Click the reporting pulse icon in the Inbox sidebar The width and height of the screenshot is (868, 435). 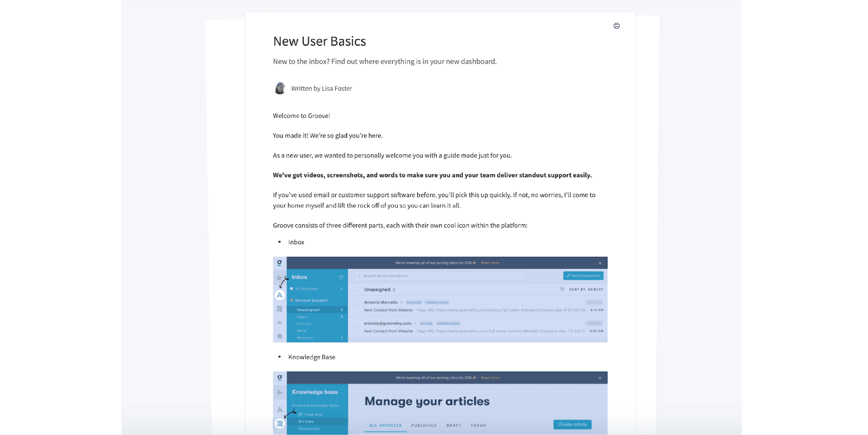[279, 323]
